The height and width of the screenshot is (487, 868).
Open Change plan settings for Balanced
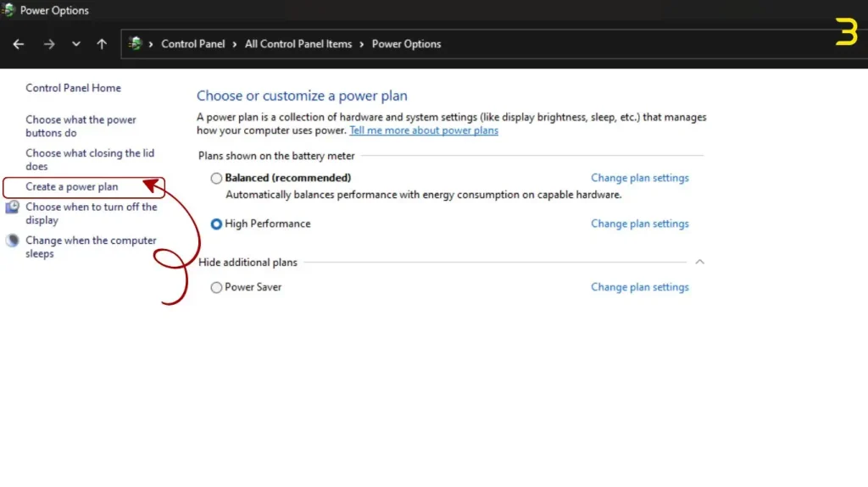click(x=639, y=178)
